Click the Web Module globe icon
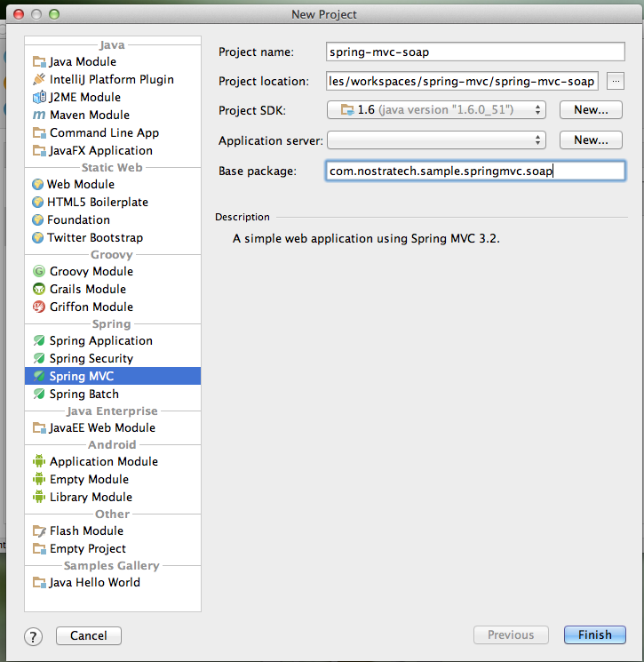Image resolution: width=644 pixels, height=662 pixels. click(37, 184)
